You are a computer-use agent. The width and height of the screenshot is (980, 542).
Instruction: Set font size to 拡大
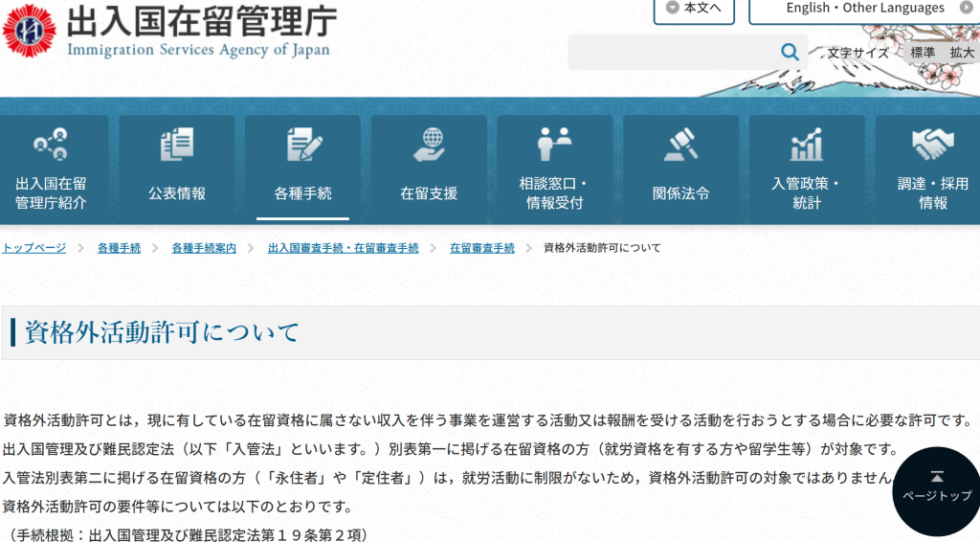961,53
